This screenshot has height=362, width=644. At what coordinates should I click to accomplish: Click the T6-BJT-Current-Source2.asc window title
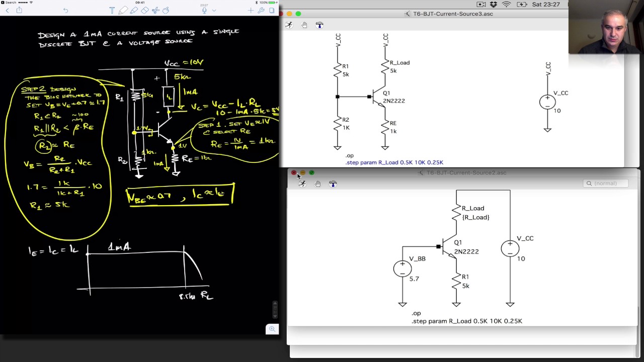pyautogui.click(x=466, y=173)
